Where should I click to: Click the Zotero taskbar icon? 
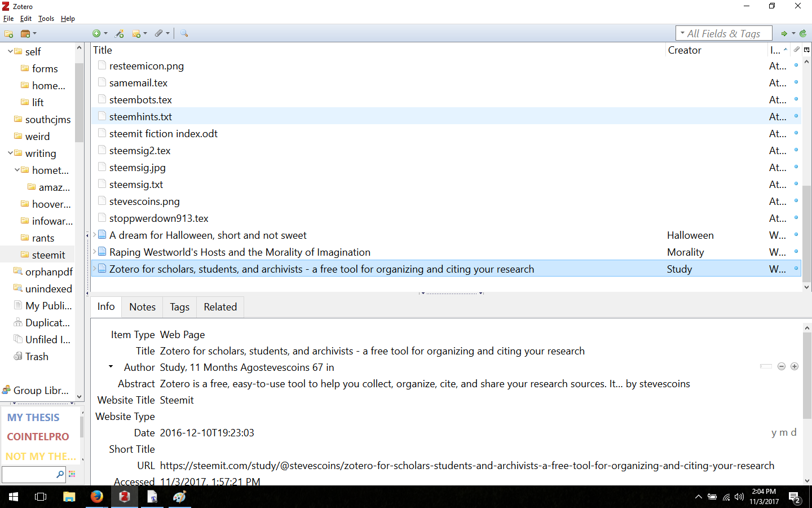pos(125,497)
